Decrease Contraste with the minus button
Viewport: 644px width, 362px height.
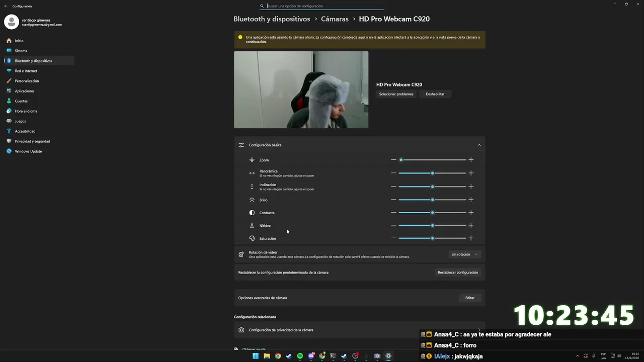click(x=393, y=213)
